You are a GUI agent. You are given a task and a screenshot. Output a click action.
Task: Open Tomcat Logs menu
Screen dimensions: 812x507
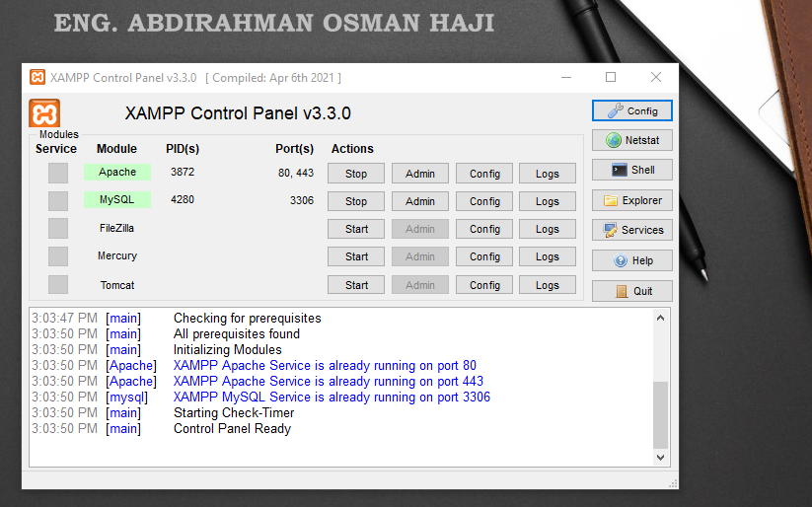click(548, 285)
